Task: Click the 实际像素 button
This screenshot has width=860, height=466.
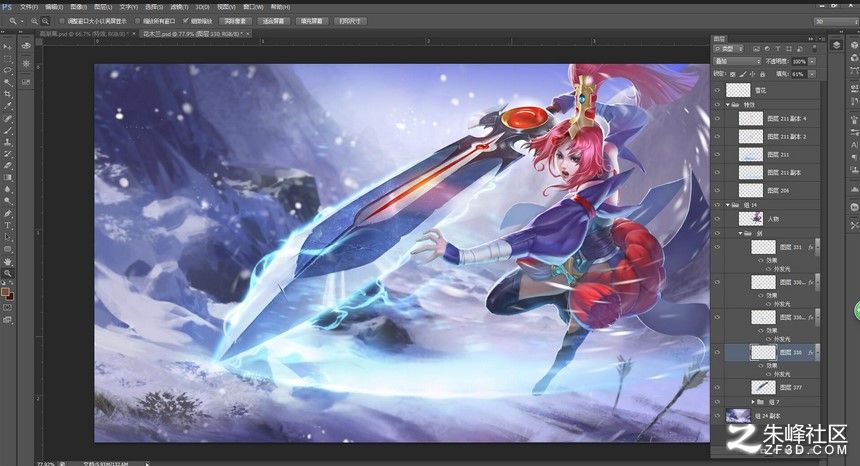Action: click(235, 21)
